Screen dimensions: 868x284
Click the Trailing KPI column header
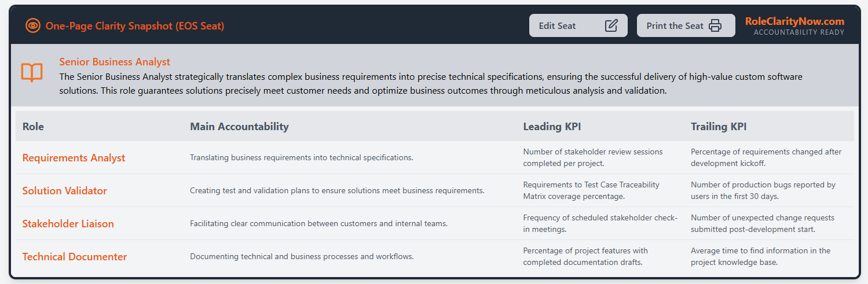(718, 127)
